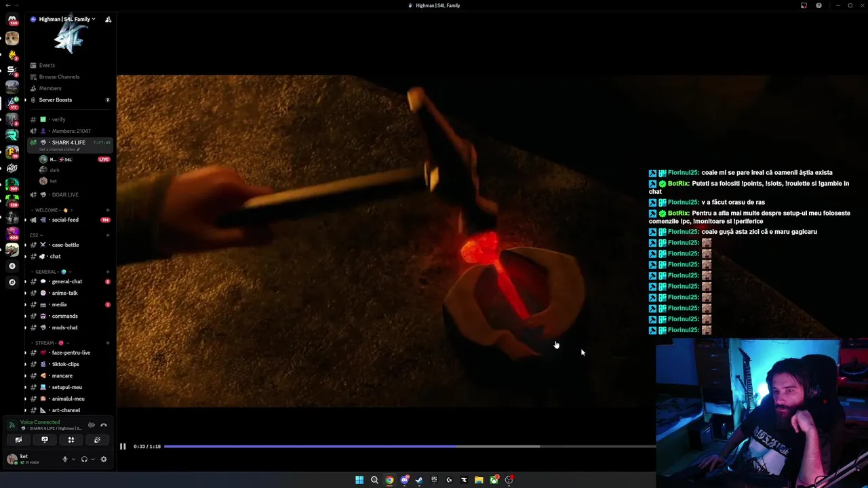Open the Discord inbox icon in the title bar
868x488 pixels.
pos(804,5)
